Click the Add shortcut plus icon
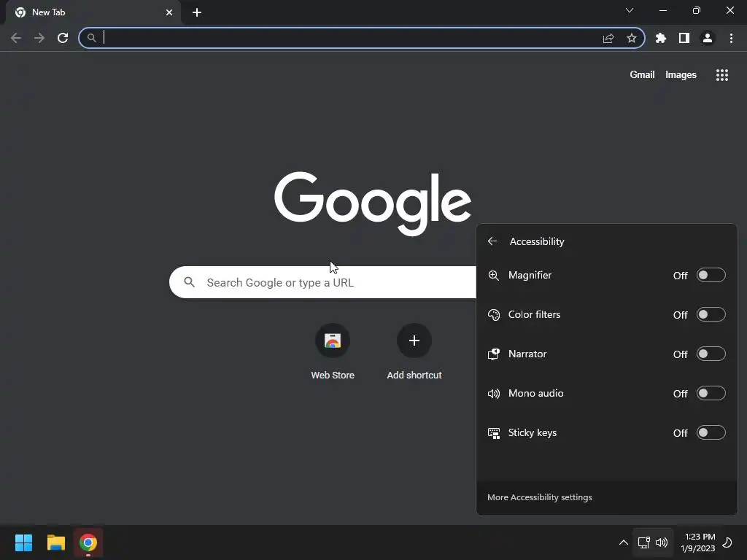 pyautogui.click(x=414, y=341)
